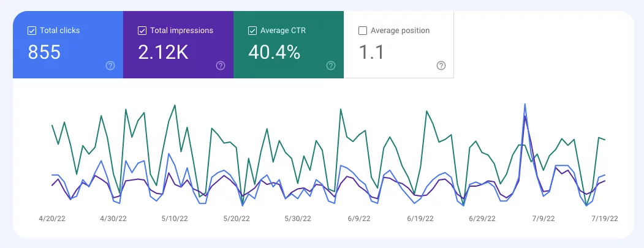Open the Total impressions help question mark
Screen dimensions: 644x248
[x=221, y=66]
